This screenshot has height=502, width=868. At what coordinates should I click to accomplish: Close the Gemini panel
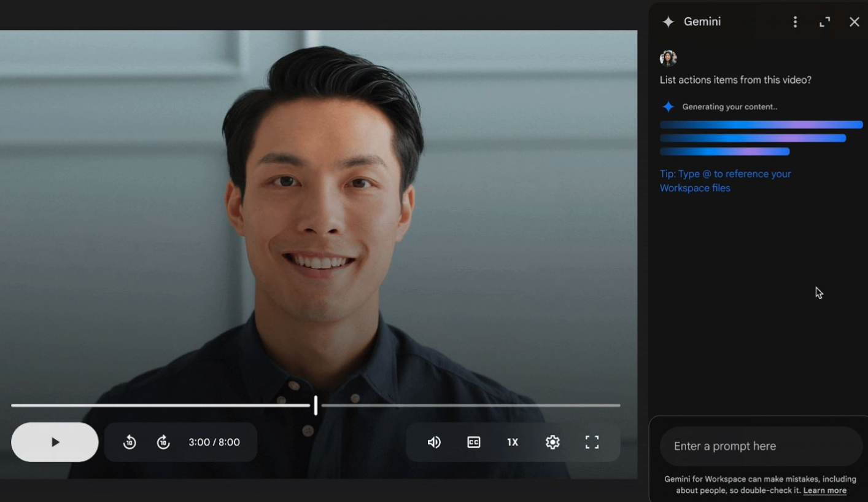[x=854, y=22]
